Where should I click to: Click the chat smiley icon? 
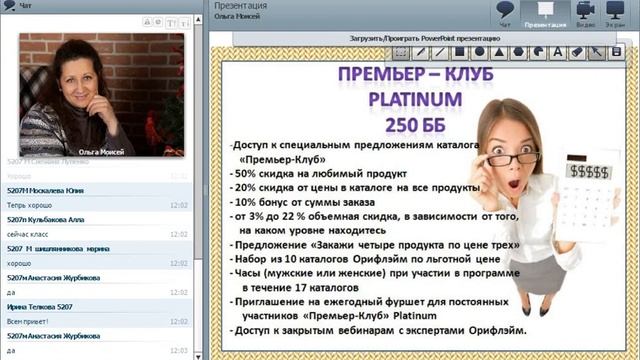159,22
